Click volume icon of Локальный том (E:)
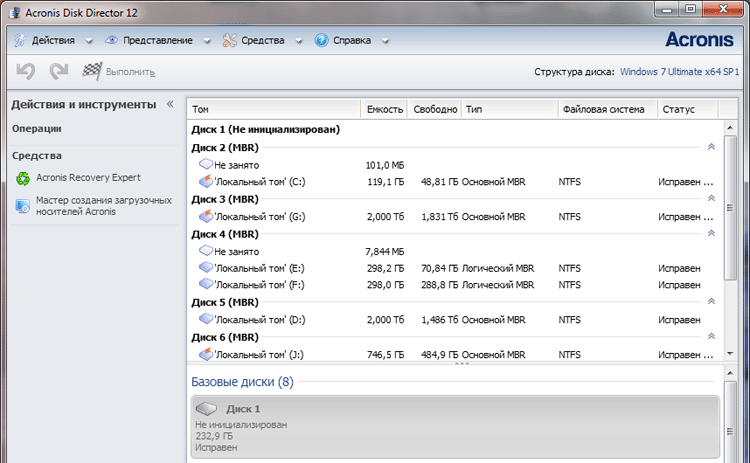The width and height of the screenshot is (750, 463). click(206, 267)
